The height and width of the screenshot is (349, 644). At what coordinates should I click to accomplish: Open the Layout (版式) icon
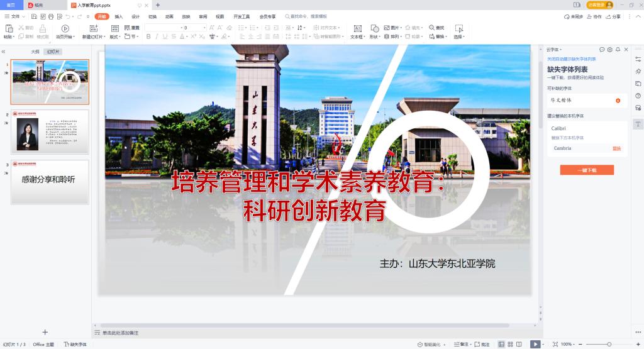pos(115,28)
